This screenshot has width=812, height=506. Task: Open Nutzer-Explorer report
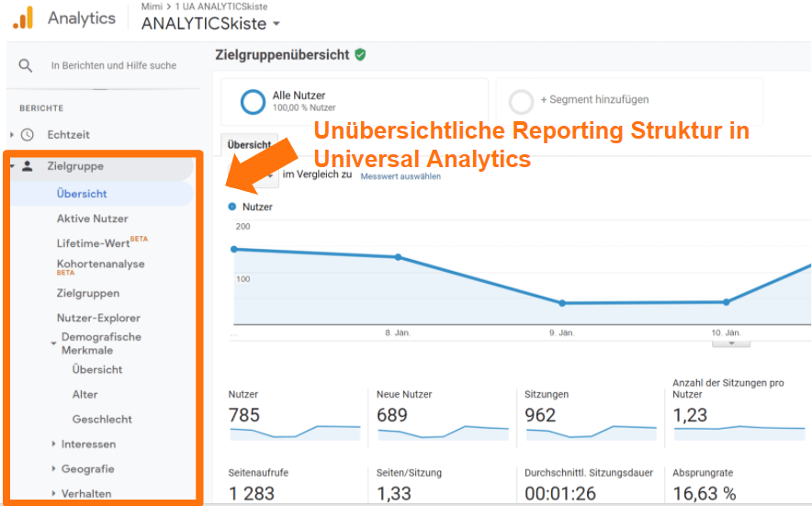[x=98, y=318]
